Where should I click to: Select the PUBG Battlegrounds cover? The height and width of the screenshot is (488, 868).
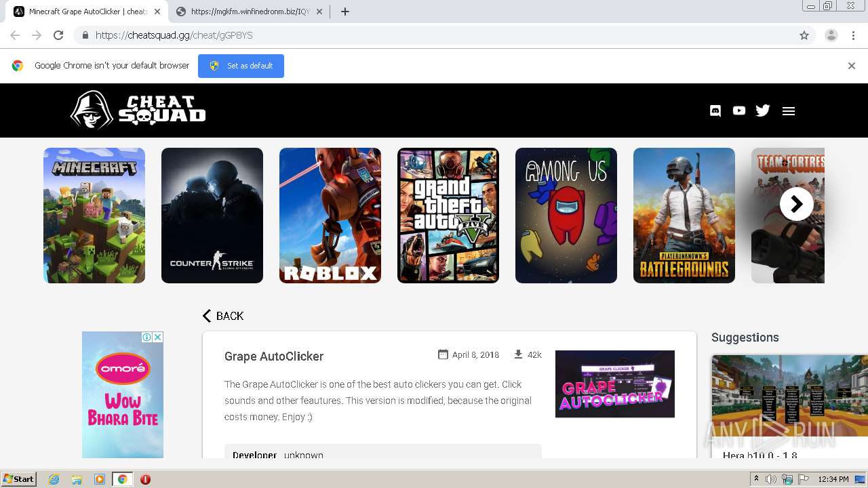684,216
